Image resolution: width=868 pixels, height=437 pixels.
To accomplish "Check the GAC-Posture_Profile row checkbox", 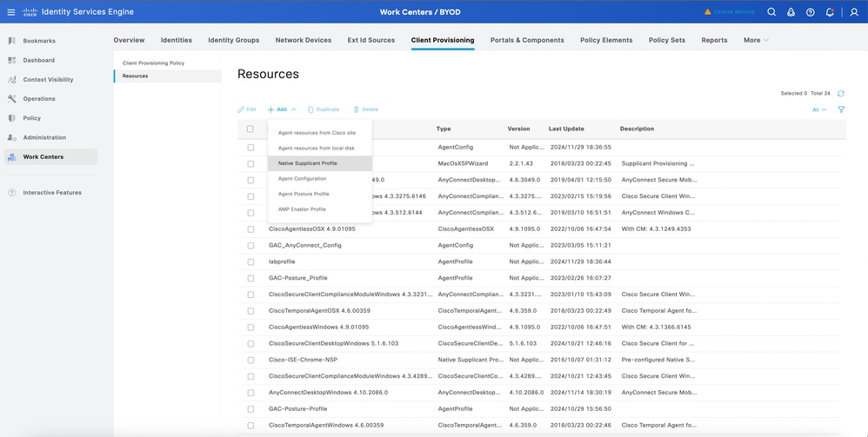I will [250, 278].
